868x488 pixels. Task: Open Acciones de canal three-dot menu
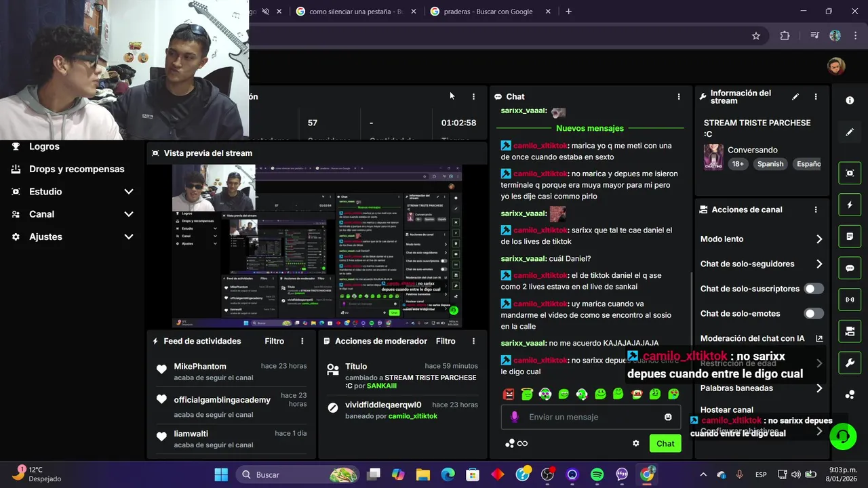tap(816, 210)
